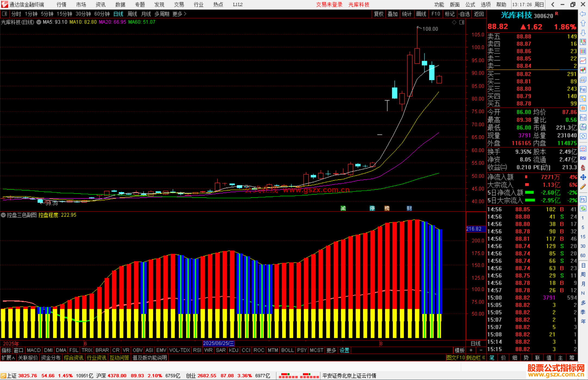
Task: Switch to 5-minute period in sidebar
Action: pyautogui.click(x=583, y=227)
